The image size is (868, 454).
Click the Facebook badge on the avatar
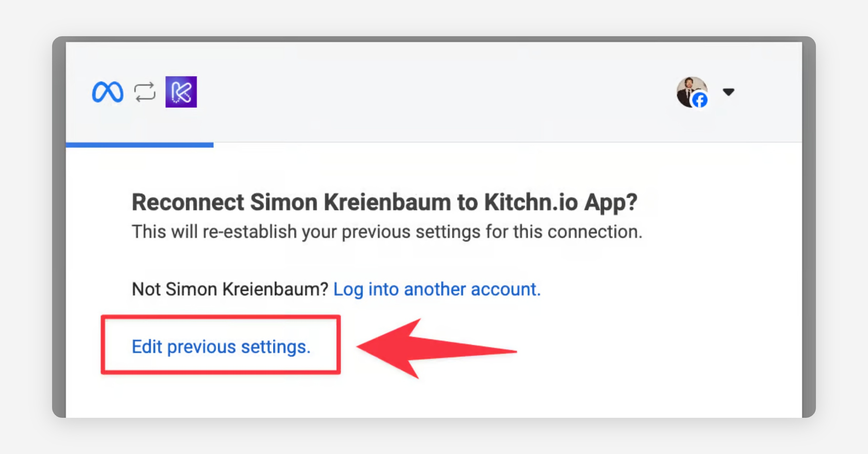(x=700, y=100)
